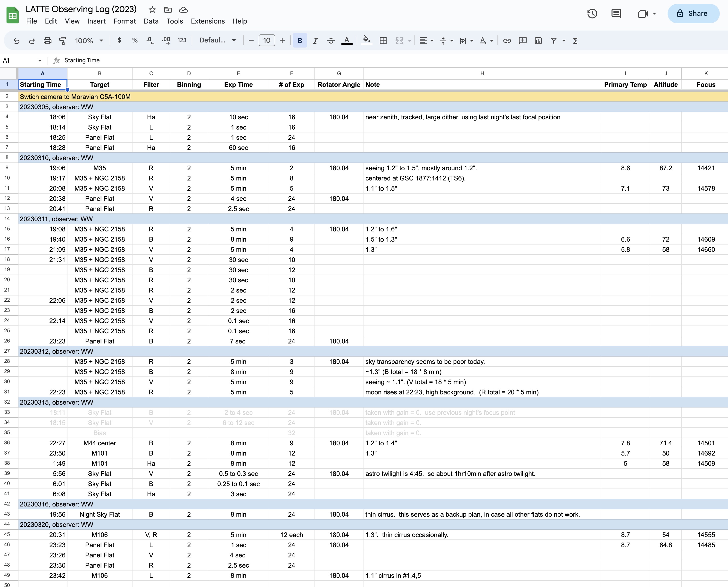This screenshot has width=728, height=587.
Task: Insert a comment from the toolbar
Action: coord(523,41)
